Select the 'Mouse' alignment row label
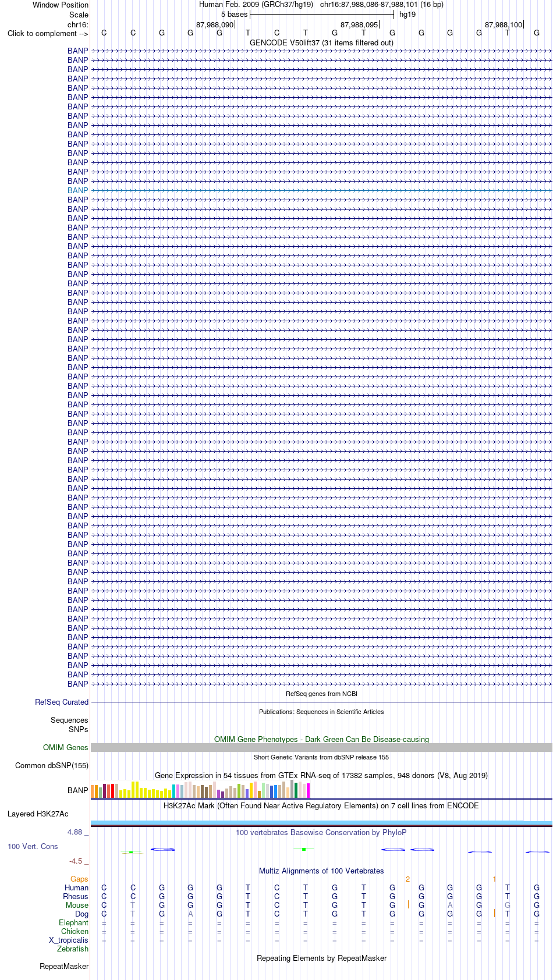This screenshot has width=553, height=980. click(x=77, y=906)
